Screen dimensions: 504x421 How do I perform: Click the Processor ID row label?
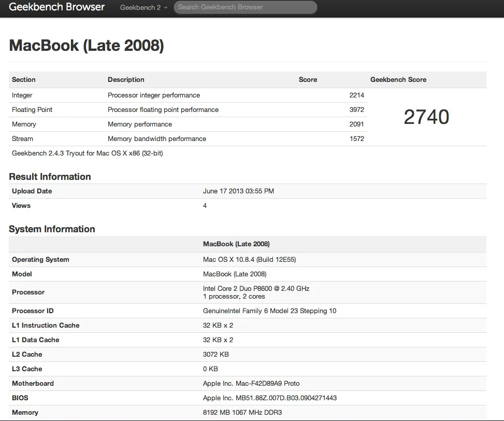(x=33, y=311)
